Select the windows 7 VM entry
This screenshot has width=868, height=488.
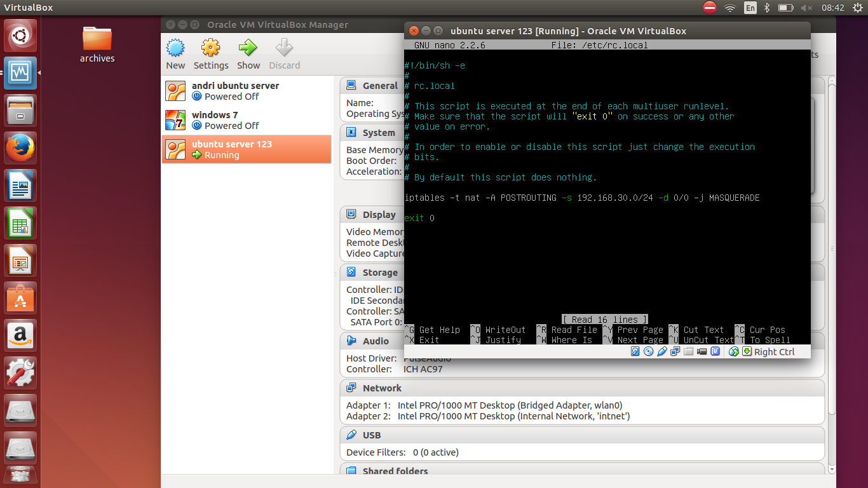click(247, 120)
